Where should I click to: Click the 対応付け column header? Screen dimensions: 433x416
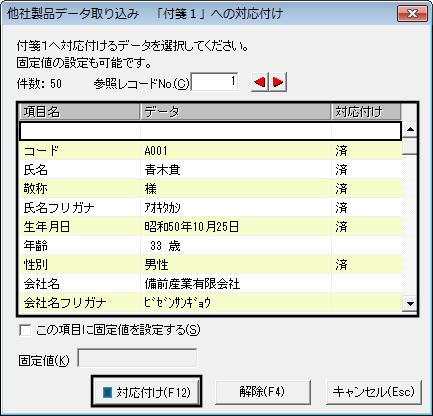point(366,112)
